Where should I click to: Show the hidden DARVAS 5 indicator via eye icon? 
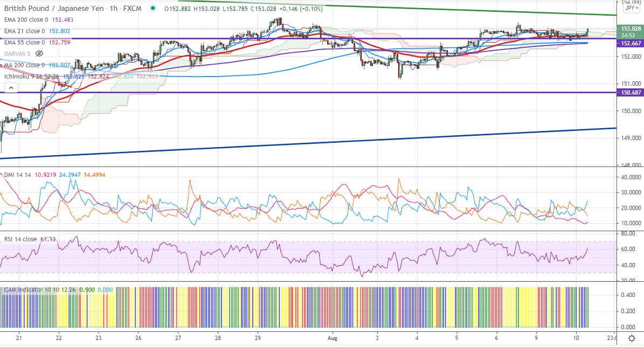tap(39, 54)
